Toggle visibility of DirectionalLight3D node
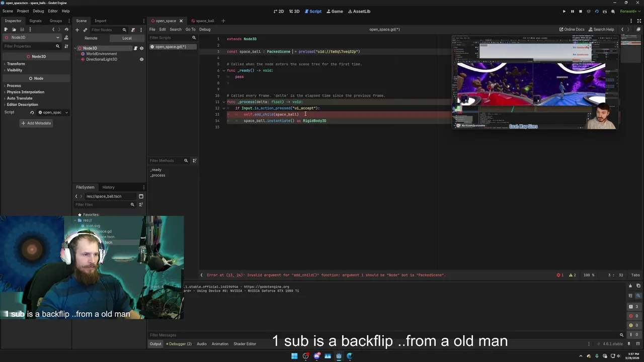644x362 pixels. [x=141, y=59]
